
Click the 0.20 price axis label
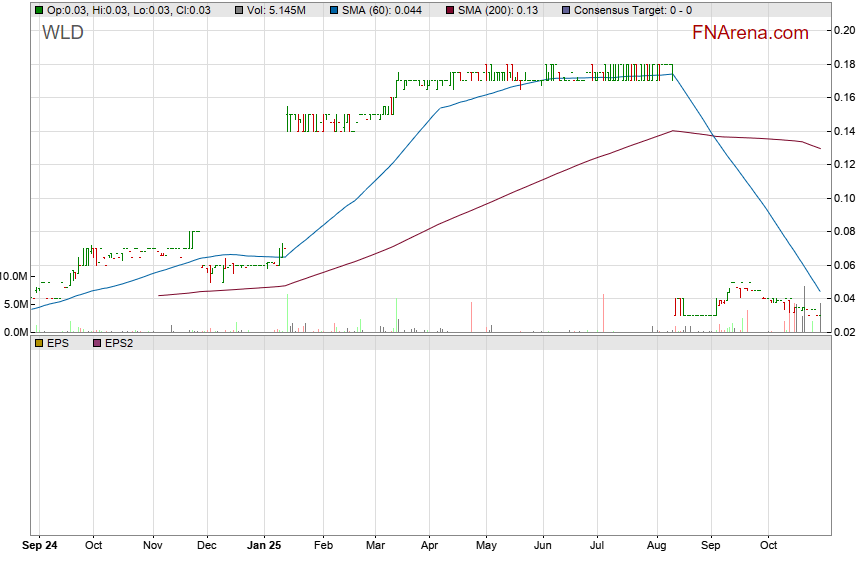point(844,31)
